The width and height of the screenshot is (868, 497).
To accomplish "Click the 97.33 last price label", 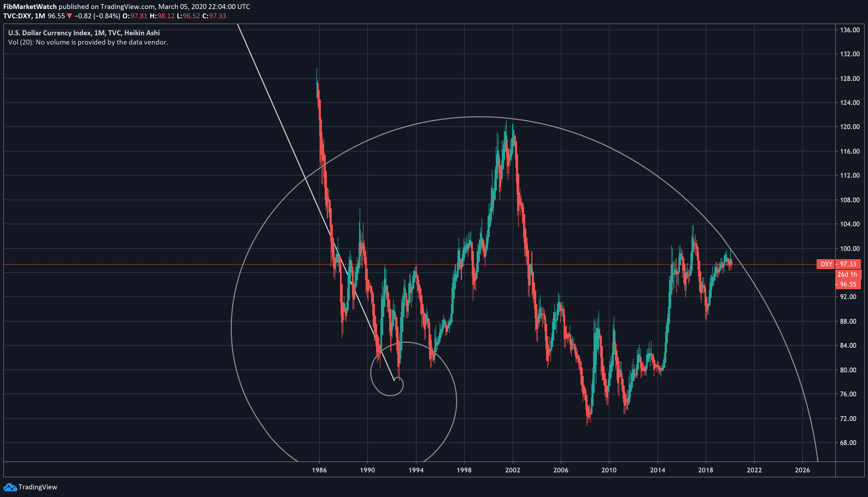I will coord(848,264).
